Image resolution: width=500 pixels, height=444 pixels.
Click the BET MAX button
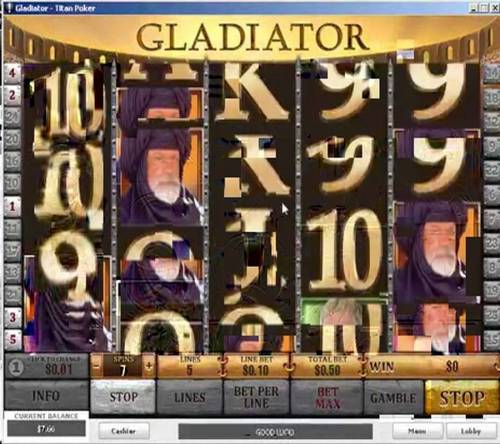click(x=327, y=398)
